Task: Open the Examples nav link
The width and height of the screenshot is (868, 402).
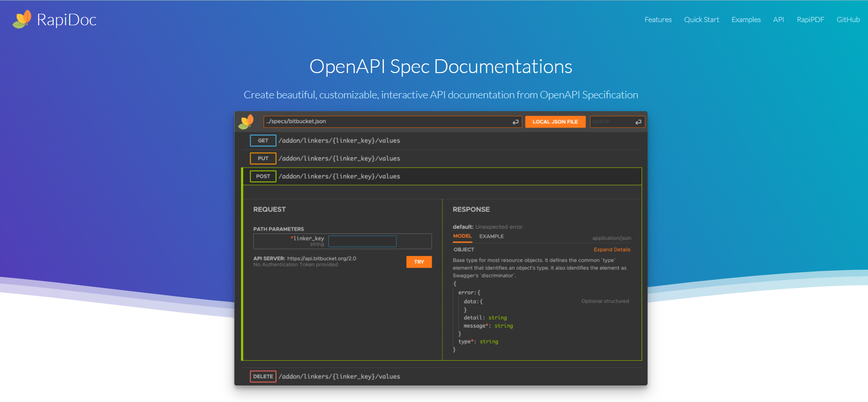Action: click(x=746, y=20)
